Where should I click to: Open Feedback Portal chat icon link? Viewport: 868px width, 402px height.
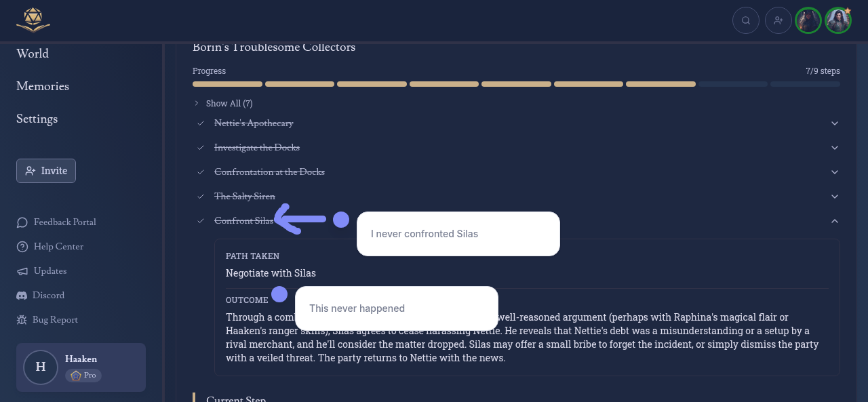(x=22, y=222)
